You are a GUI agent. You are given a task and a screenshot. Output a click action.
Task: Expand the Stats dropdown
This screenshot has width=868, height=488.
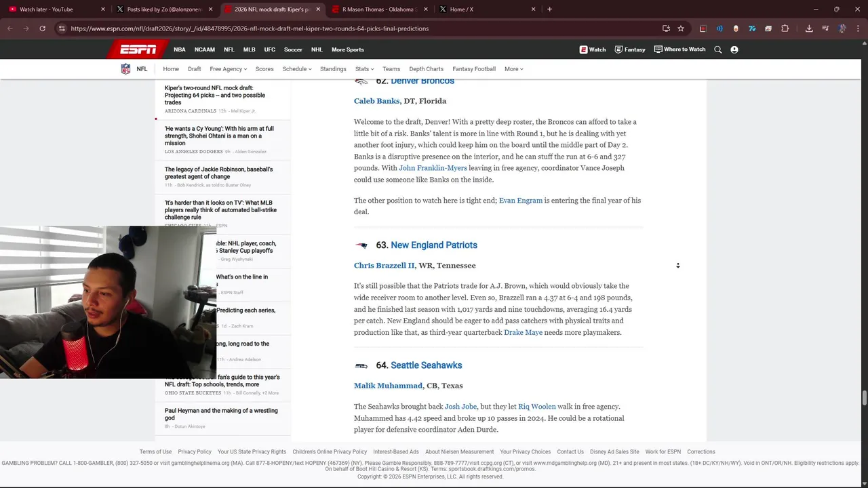click(365, 69)
